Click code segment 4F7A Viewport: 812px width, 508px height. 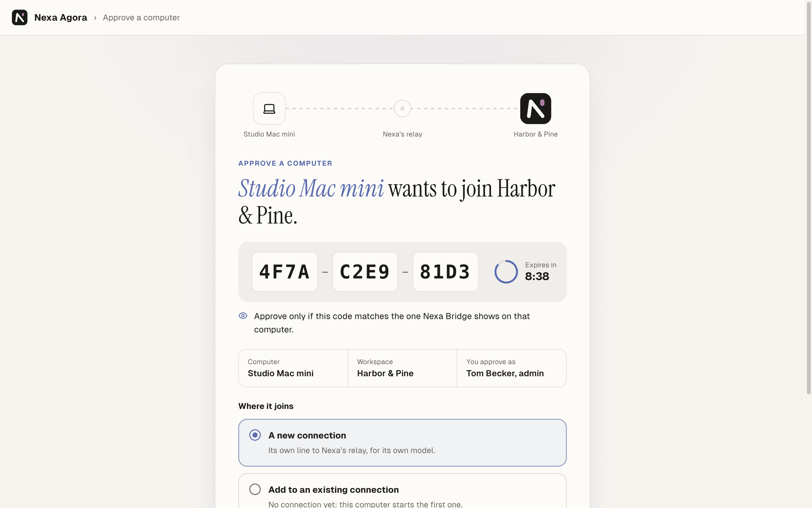pyautogui.click(x=285, y=271)
